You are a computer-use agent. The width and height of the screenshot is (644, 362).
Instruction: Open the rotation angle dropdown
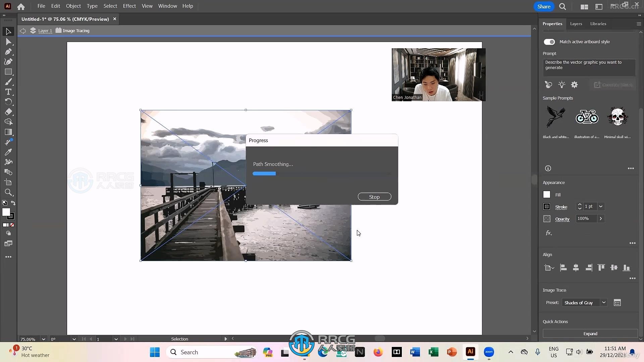click(74, 339)
